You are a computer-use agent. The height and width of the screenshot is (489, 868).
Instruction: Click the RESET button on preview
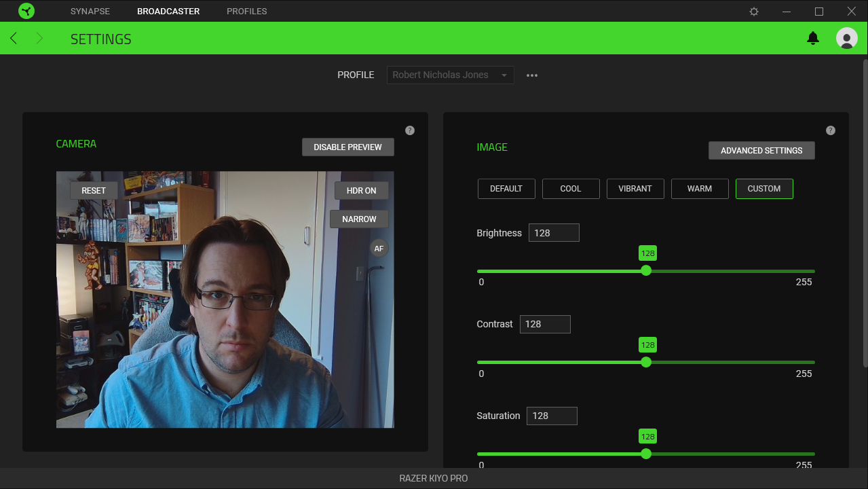94,191
